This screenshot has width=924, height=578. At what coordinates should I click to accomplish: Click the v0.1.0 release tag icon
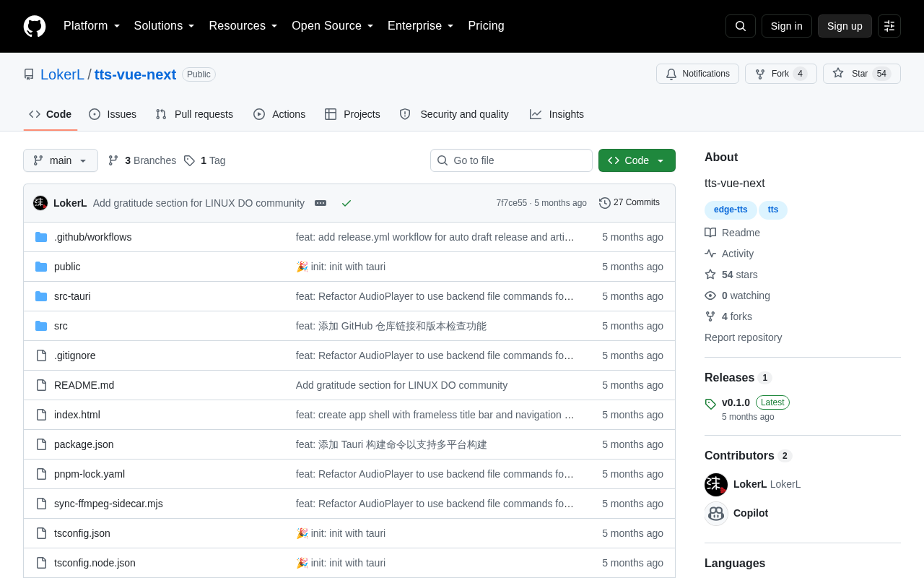tap(710, 404)
